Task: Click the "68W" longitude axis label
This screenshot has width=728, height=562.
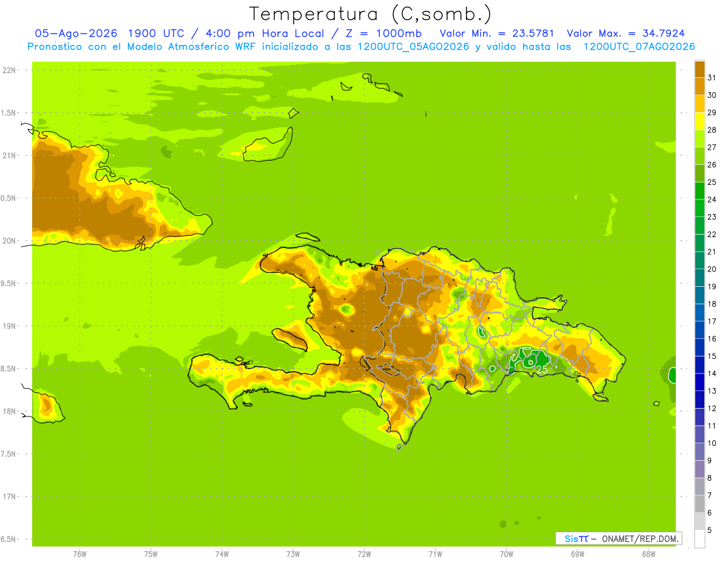Action: click(648, 554)
